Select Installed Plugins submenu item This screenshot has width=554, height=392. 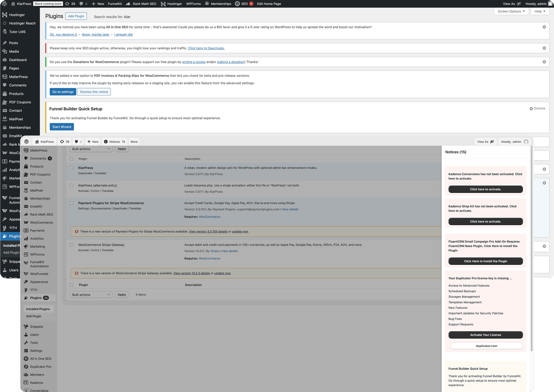[38, 309]
